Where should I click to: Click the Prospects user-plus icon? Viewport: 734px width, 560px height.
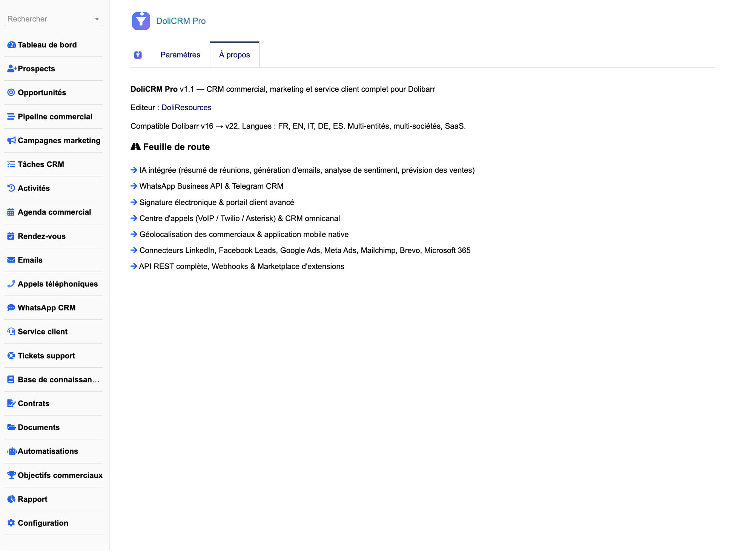click(12, 69)
